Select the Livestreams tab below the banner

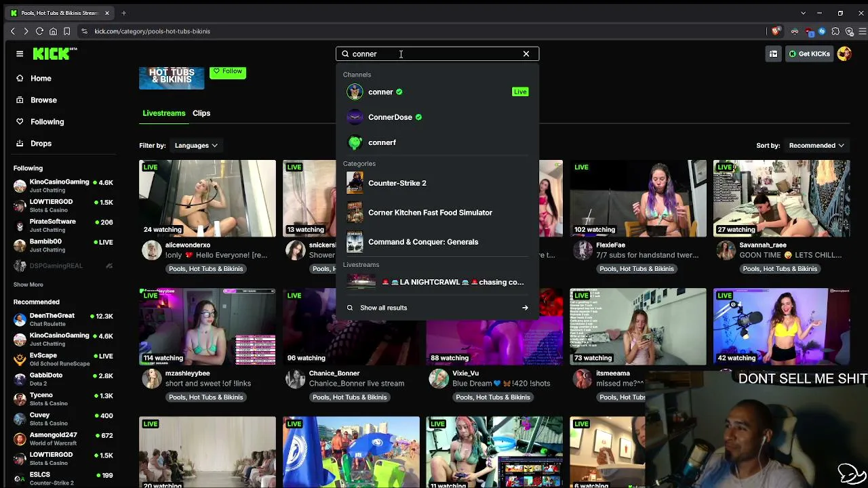(x=163, y=113)
